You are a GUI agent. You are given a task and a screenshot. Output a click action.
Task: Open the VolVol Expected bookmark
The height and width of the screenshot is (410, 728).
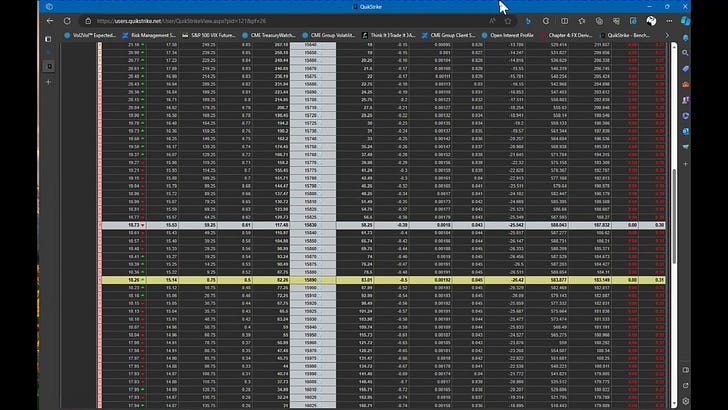(x=91, y=35)
